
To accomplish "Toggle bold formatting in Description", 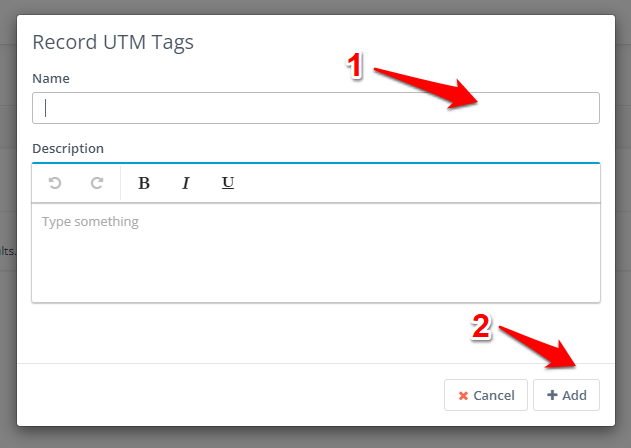I will pos(144,183).
